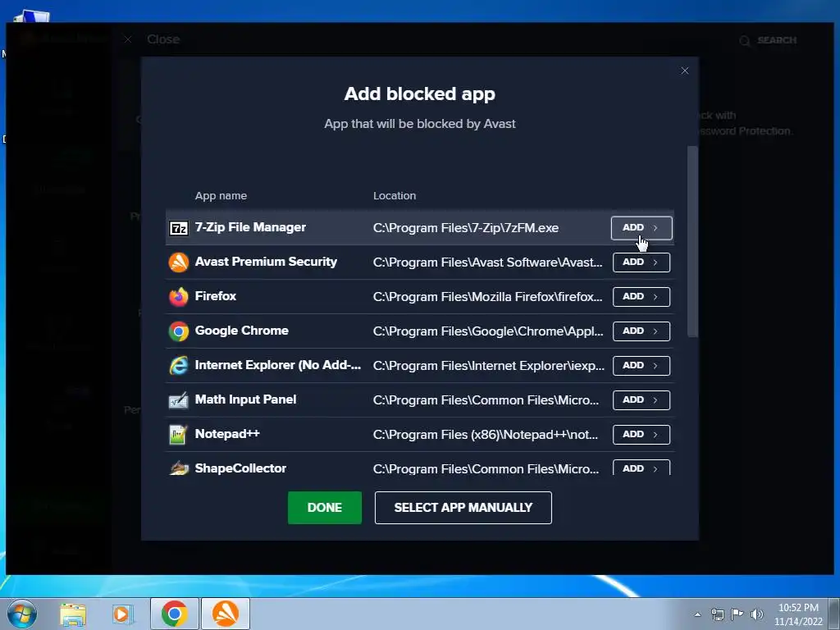840x630 pixels.
Task: Switch to Avast in the taskbar
Action: [226, 614]
